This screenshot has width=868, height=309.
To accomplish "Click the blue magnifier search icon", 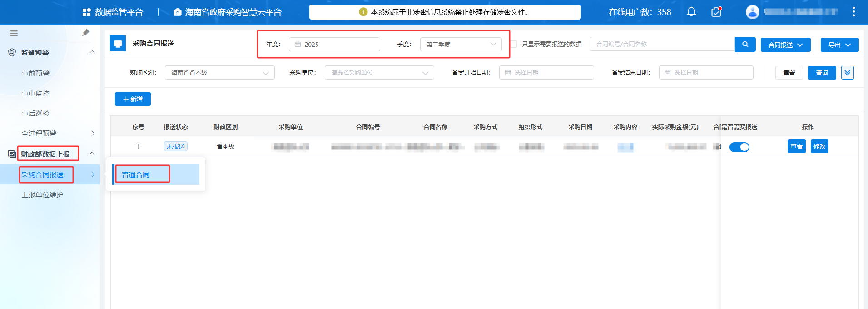I will pos(745,45).
